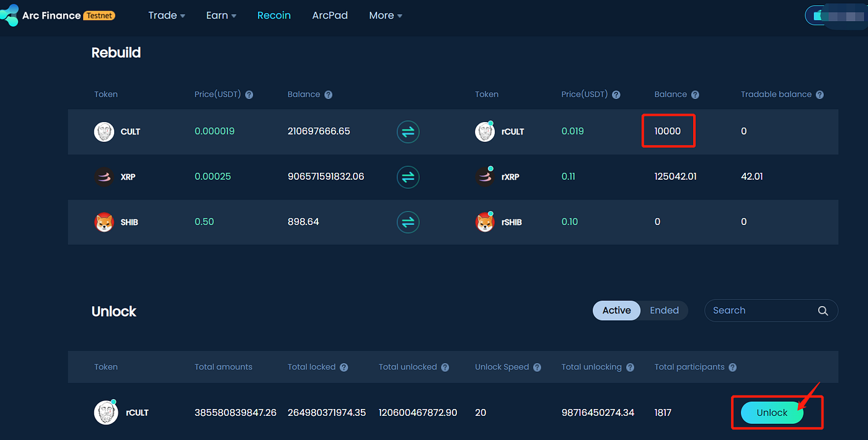Viewport: 868px width, 440px height.
Task: Click help icon next to left Price(USDT)
Action: click(x=249, y=95)
